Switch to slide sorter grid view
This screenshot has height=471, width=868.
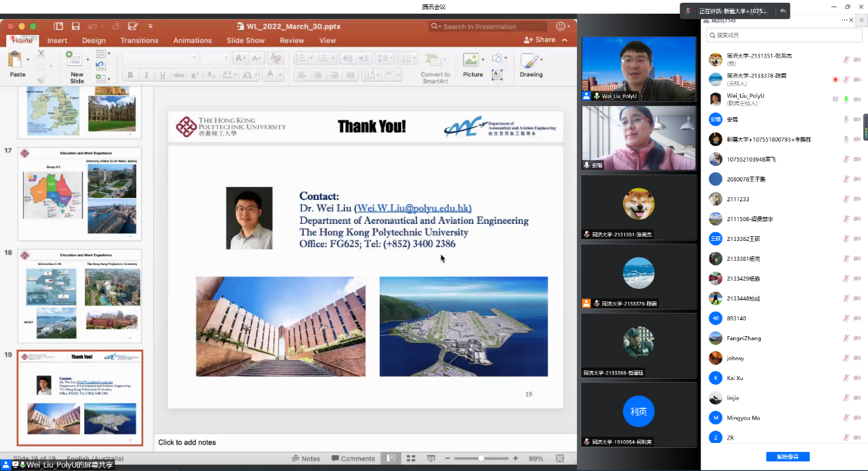[411, 458]
